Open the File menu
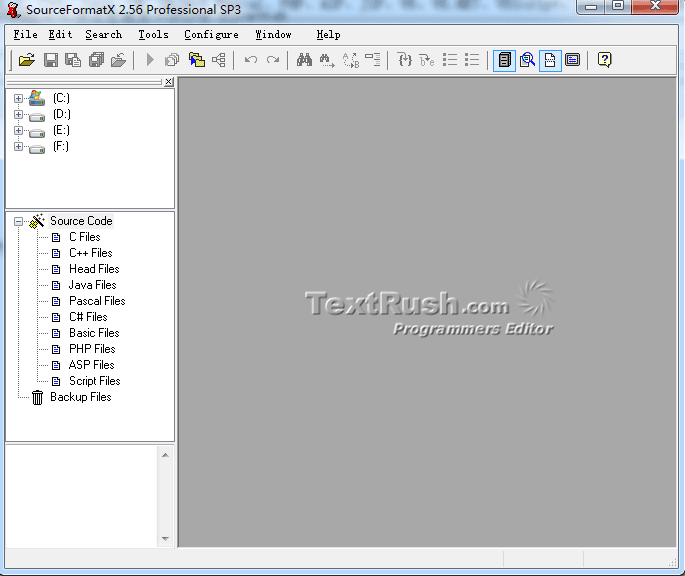 25,35
